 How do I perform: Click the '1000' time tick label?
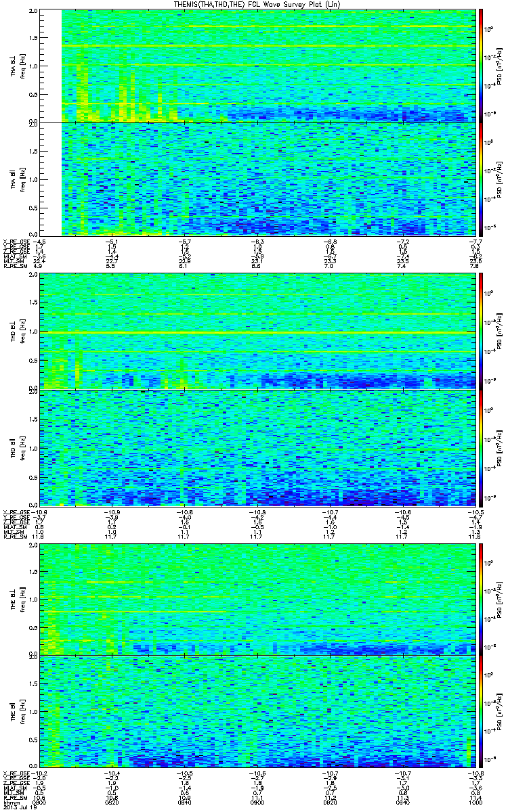pyautogui.click(x=474, y=803)
